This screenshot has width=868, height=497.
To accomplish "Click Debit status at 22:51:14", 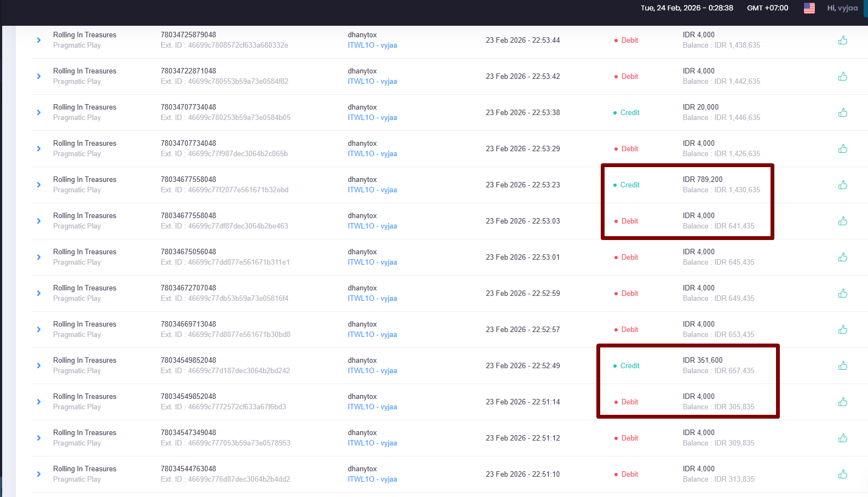I will (x=626, y=402).
